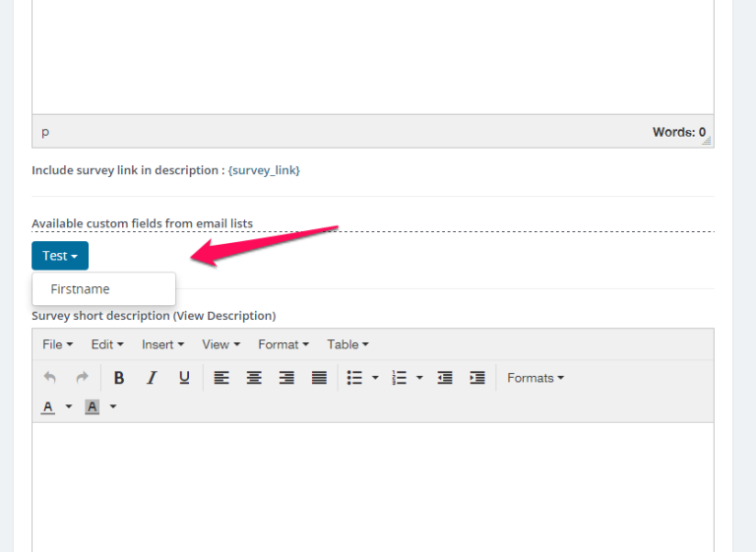The image size is (756, 552).
Task: Align text left
Action: click(221, 378)
